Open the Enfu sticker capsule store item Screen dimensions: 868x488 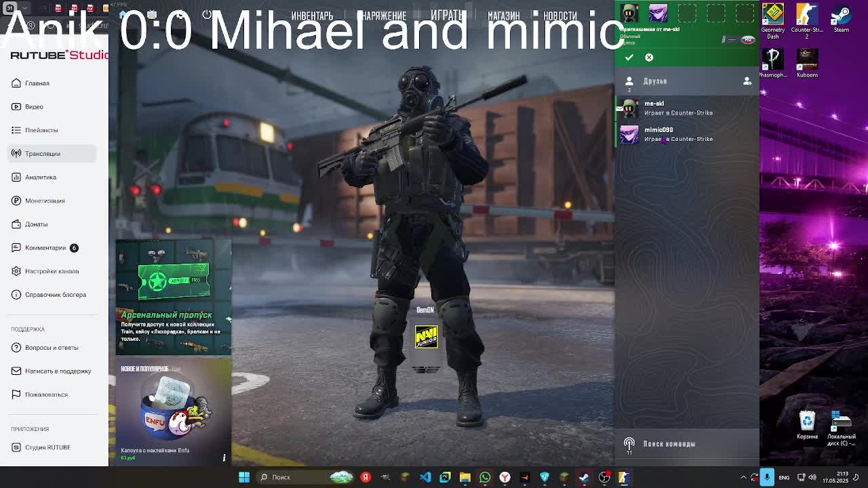[174, 411]
